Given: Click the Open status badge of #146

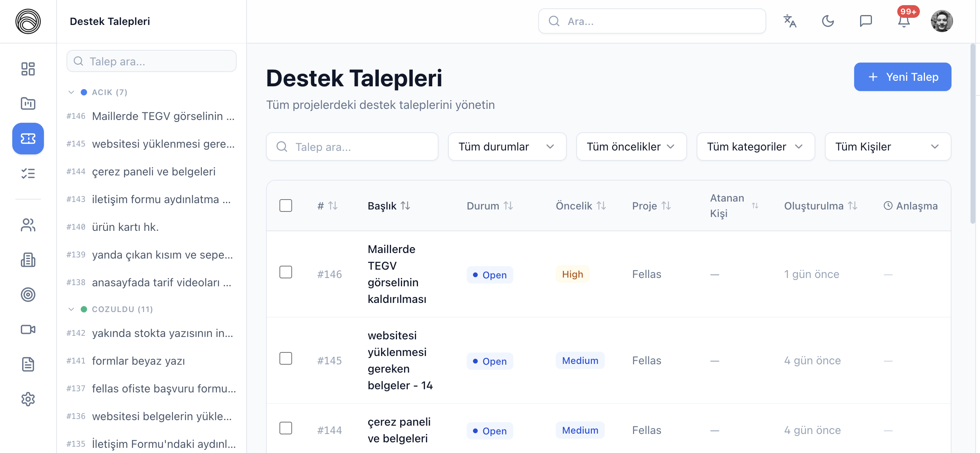Looking at the screenshot, I should (490, 275).
